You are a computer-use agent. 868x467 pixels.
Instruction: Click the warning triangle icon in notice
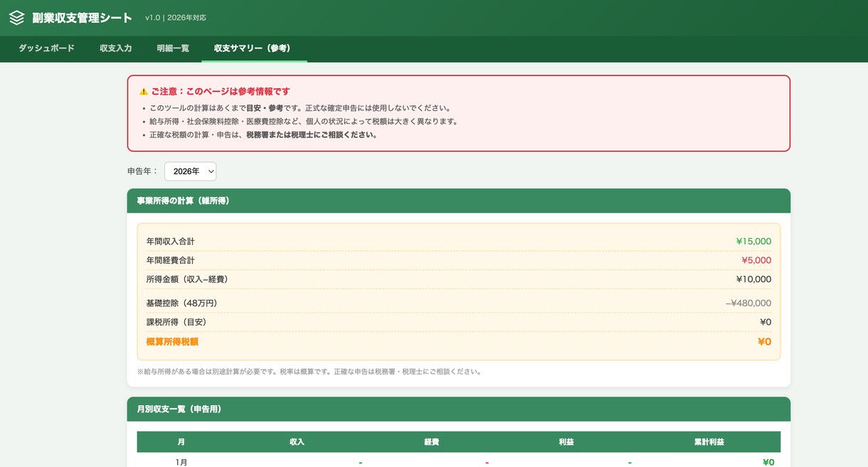(144, 92)
